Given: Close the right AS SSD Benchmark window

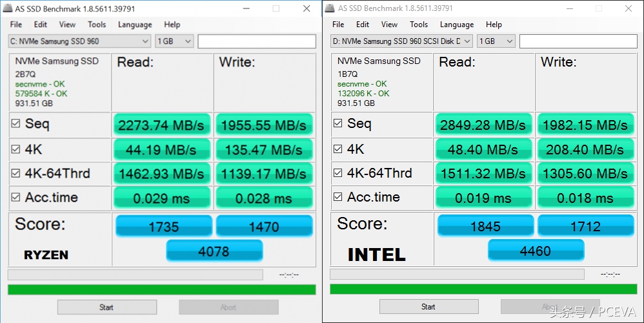Looking at the screenshot, I should [x=628, y=8].
